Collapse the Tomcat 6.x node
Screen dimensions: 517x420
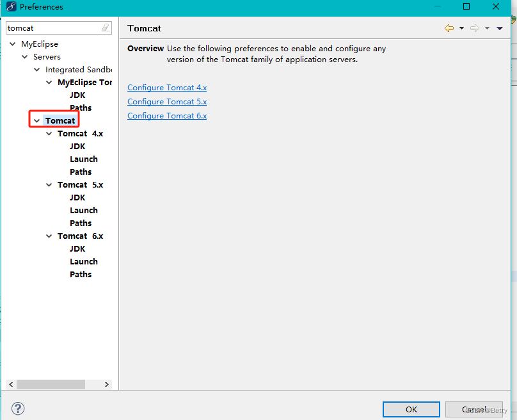pyautogui.click(x=49, y=236)
